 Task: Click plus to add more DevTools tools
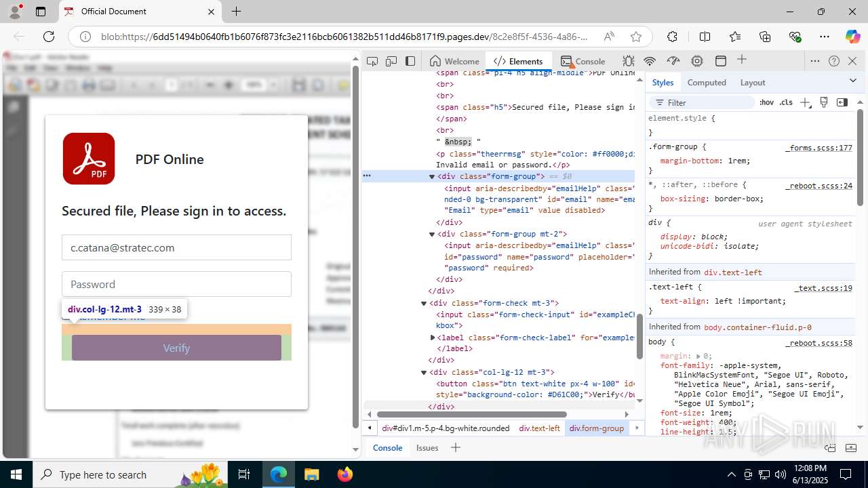(742, 60)
